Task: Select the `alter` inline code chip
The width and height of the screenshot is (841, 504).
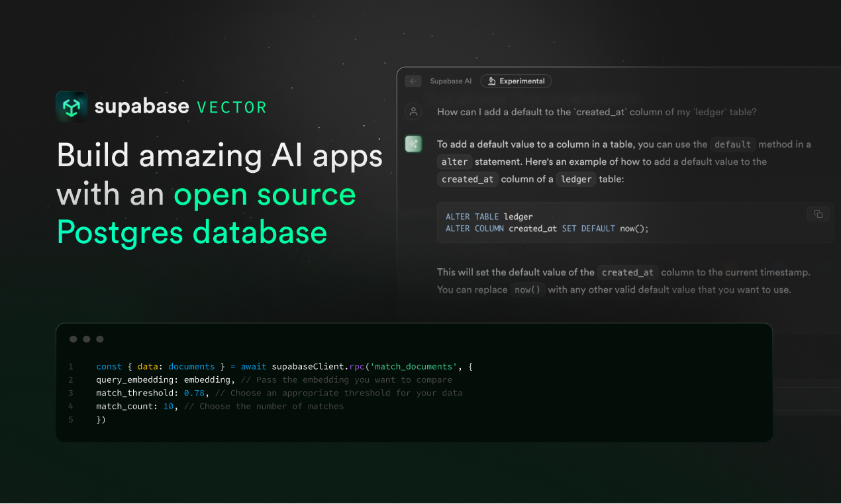Action: [x=454, y=162]
